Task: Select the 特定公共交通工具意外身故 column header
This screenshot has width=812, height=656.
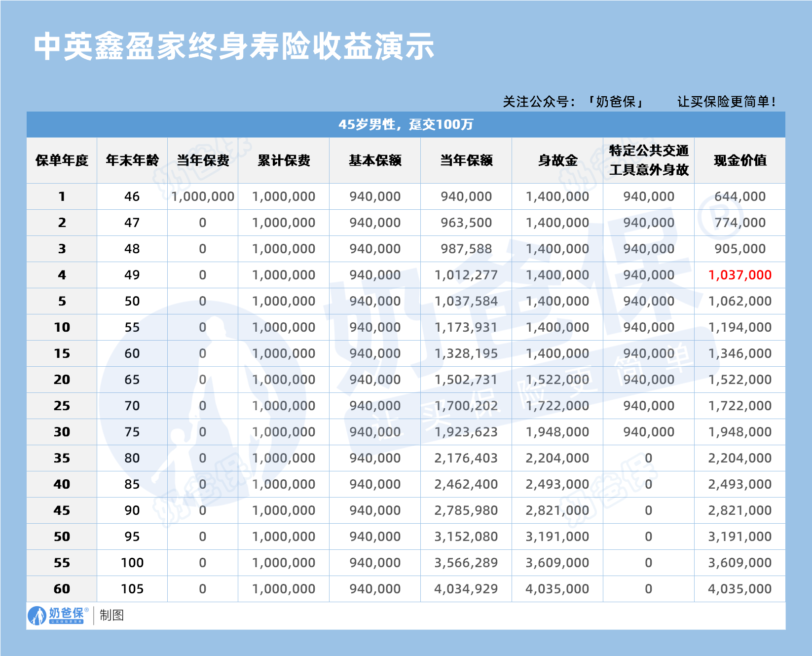Action: 649,160
